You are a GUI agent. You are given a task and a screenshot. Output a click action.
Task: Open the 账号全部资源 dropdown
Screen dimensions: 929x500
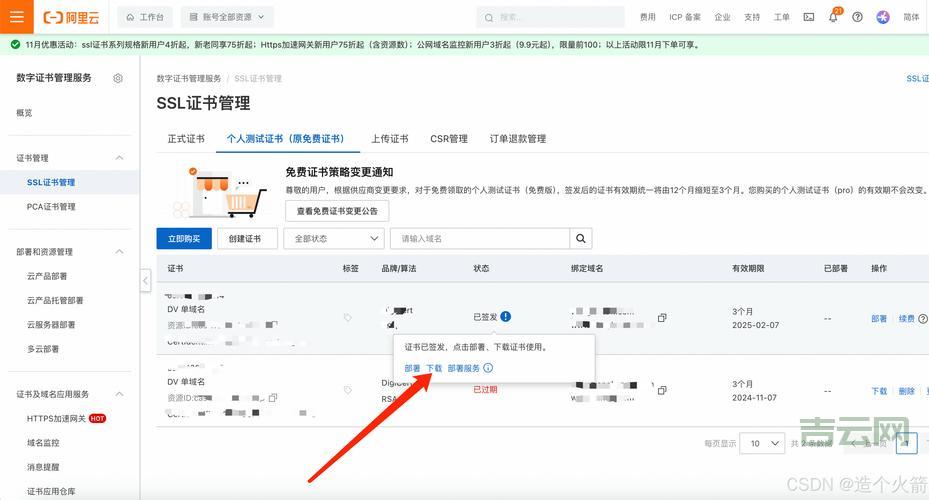[227, 17]
